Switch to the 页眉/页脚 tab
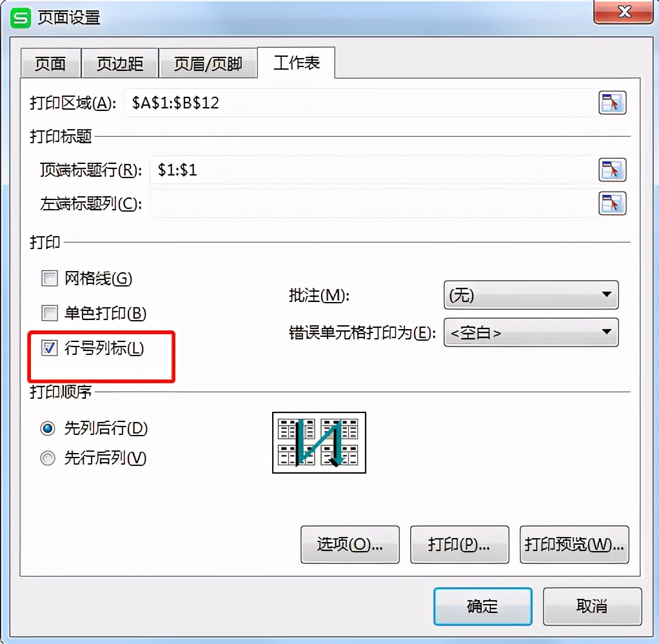The image size is (659, 644). click(x=208, y=63)
